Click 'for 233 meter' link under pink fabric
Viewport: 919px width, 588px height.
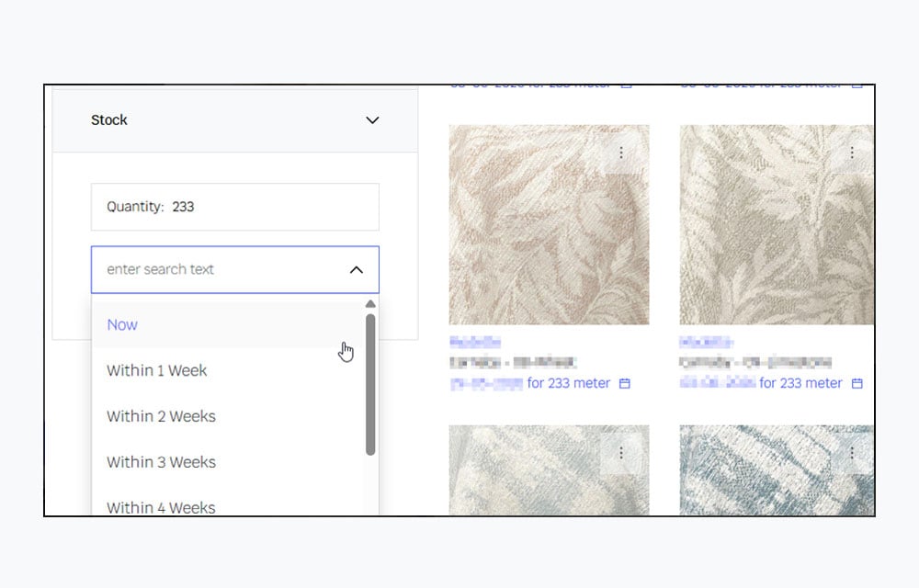[x=569, y=384]
